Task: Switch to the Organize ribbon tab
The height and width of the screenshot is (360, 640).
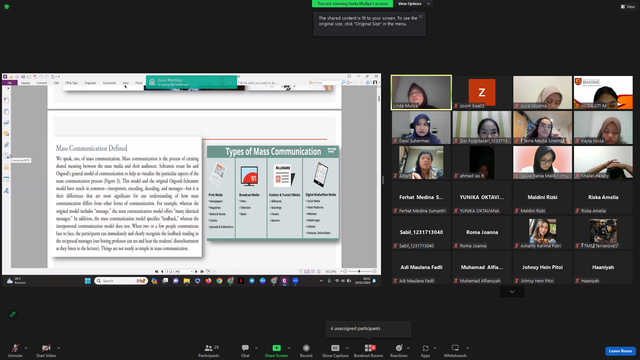Action: (90, 83)
